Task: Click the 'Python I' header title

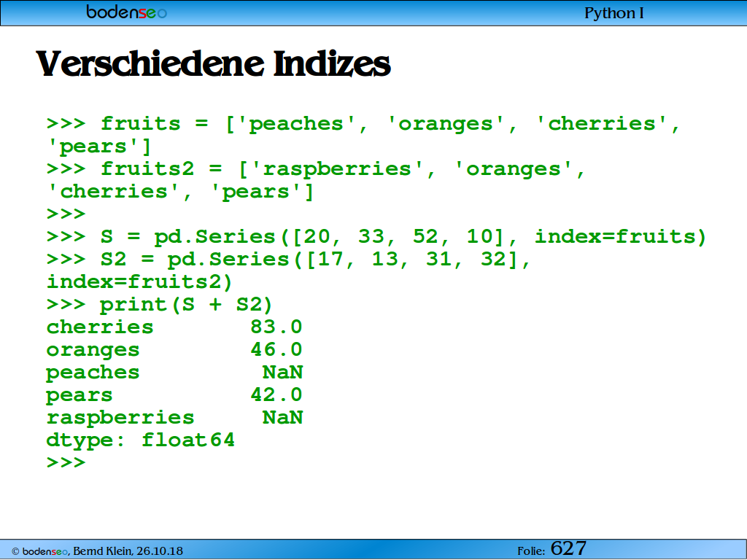Action: (614, 13)
